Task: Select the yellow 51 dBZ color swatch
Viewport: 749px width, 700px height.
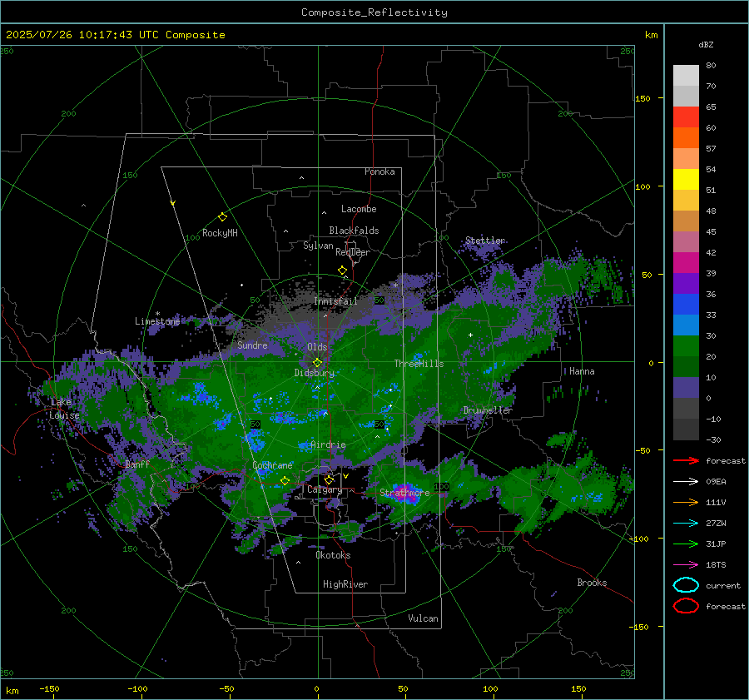Action: (x=686, y=179)
